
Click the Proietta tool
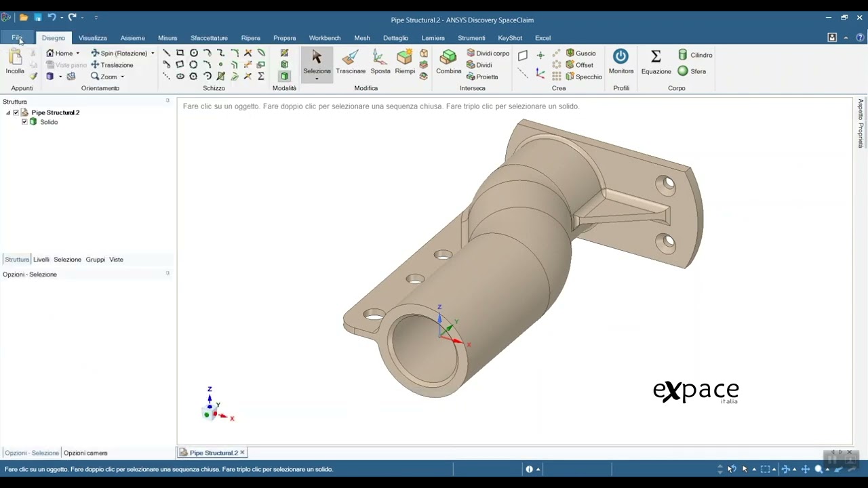[482, 77]
